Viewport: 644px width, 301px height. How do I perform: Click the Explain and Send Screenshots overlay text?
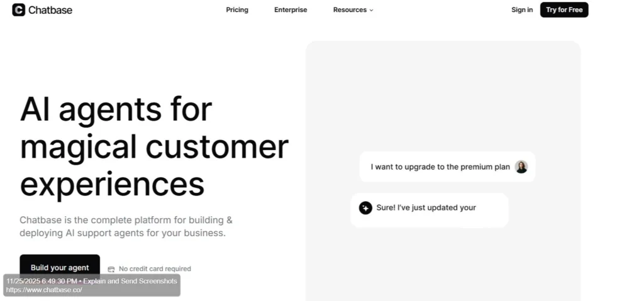[x=130, y=281]
